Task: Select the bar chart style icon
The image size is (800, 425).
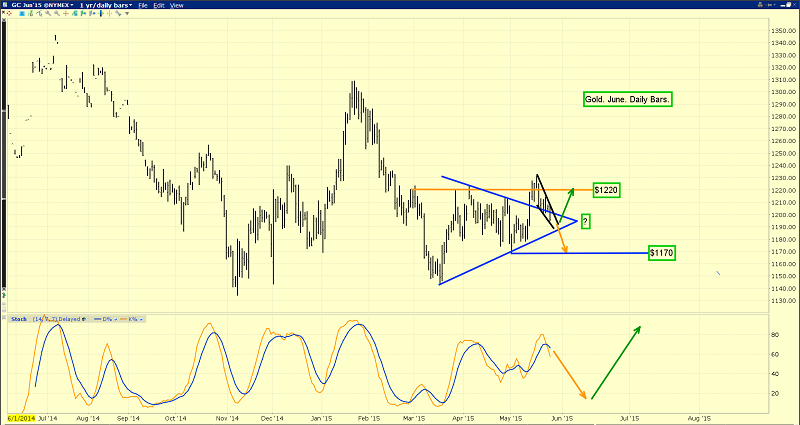Action: click(31, 13)
